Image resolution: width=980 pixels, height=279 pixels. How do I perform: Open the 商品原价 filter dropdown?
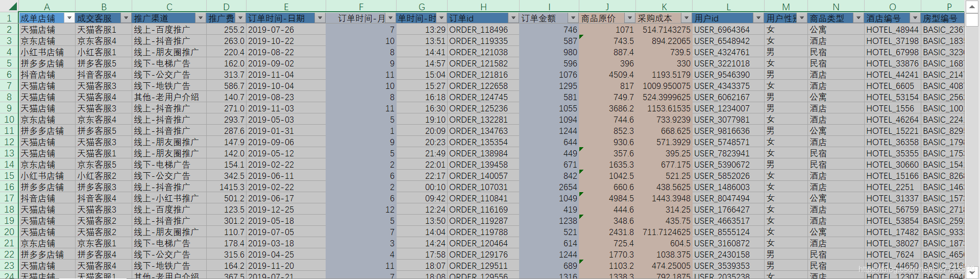click(630, 18)
